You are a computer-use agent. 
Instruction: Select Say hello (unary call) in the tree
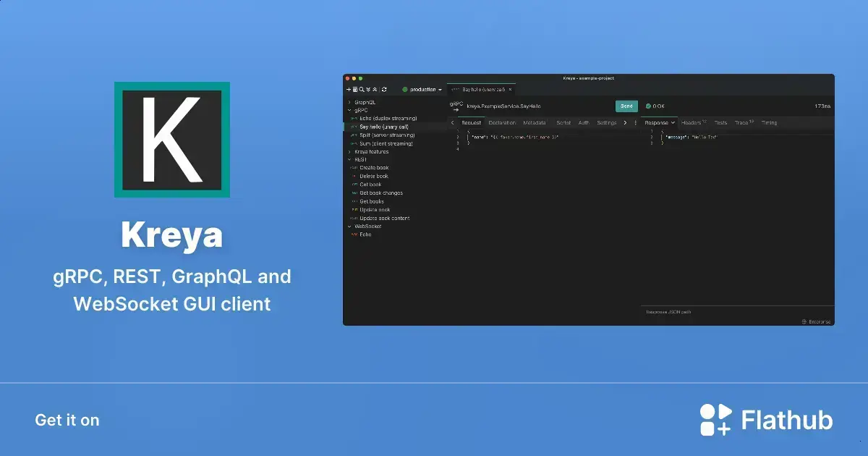[384, 127]
